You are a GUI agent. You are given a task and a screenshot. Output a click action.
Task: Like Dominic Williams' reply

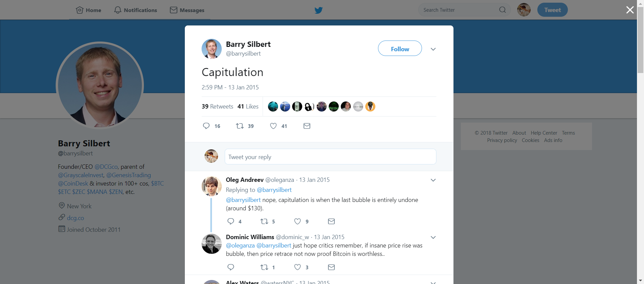point(298,267)
